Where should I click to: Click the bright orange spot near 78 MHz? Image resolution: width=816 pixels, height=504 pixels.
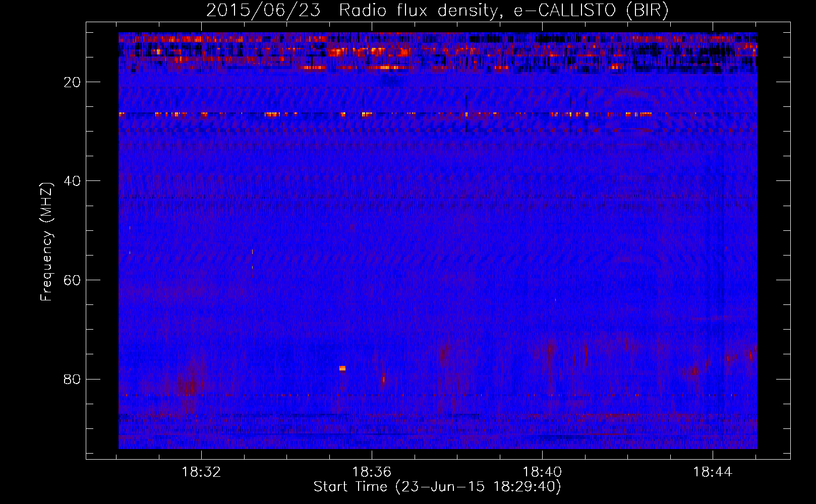click(342, 368)
